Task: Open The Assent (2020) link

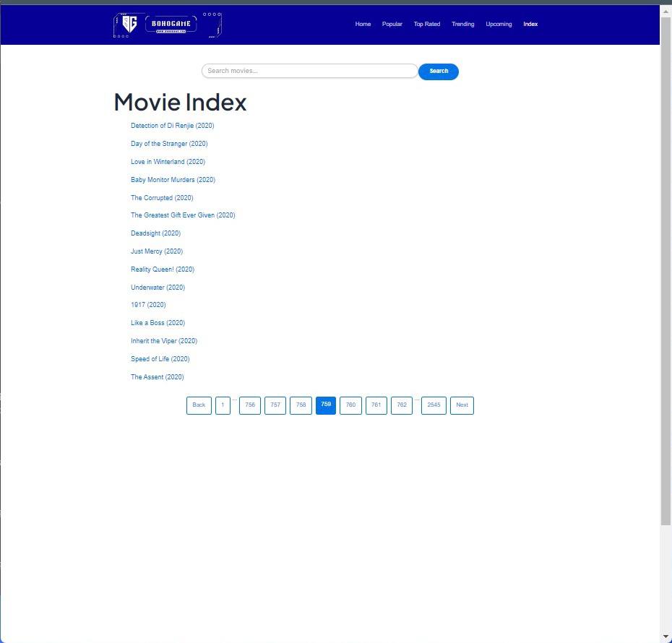Action: [157, 376]
